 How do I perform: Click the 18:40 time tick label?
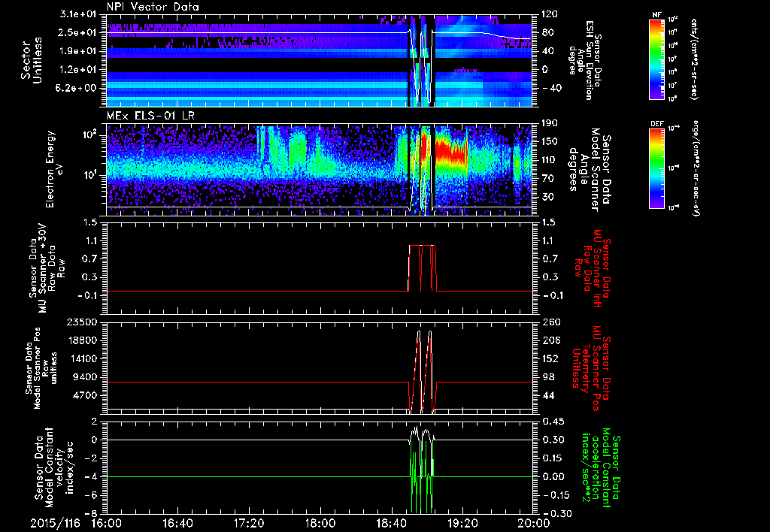[x=391, y=523]
